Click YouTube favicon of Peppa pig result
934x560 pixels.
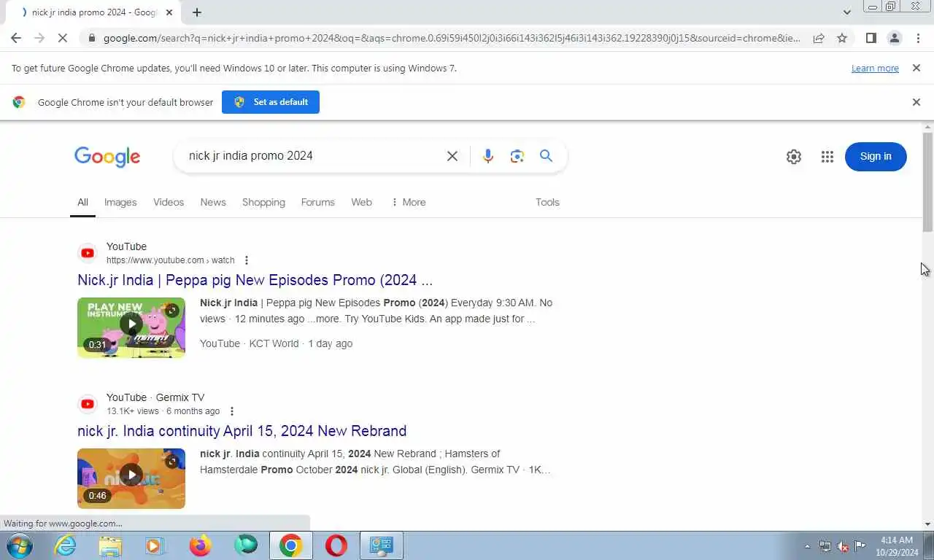point(88,253)
